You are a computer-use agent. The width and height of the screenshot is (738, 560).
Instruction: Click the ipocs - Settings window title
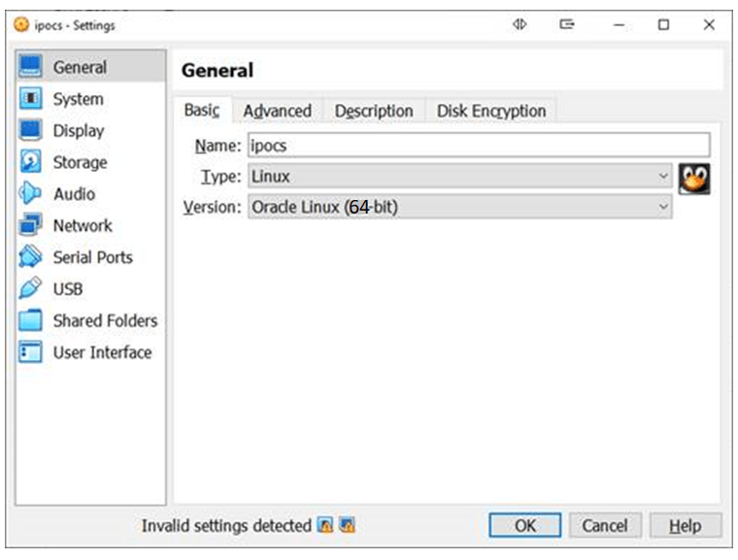click(75, 25)
